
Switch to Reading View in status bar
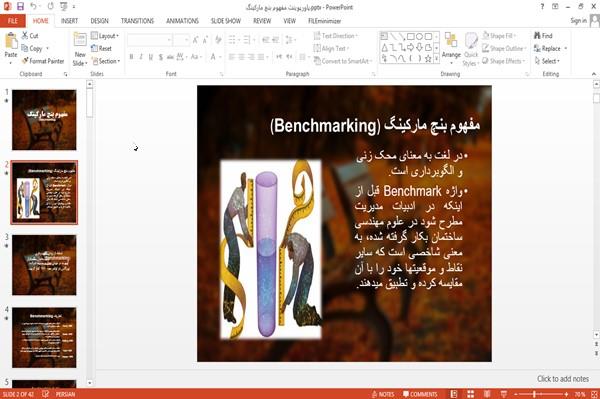[x=487, y=394]
